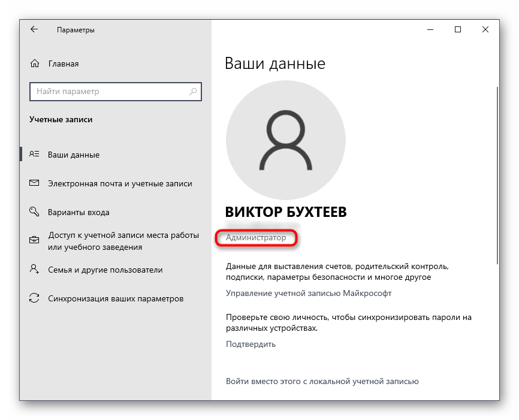
Task: Click the people icon beside Семья и другие пользователи
Action: pos(35,270)
